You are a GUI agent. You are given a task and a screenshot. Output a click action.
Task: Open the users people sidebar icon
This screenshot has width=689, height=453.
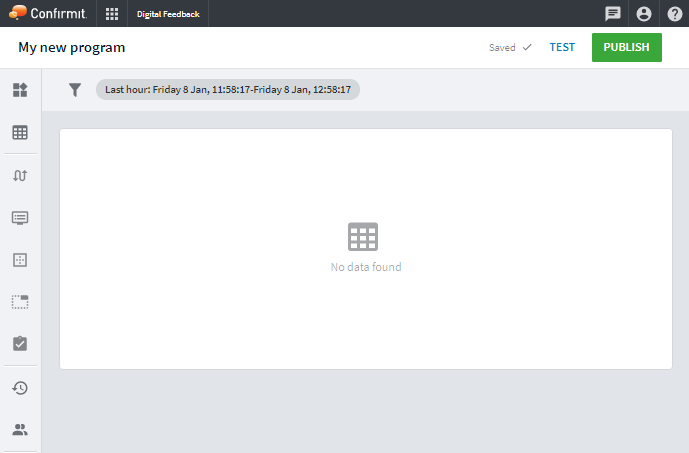coord(20,430)
